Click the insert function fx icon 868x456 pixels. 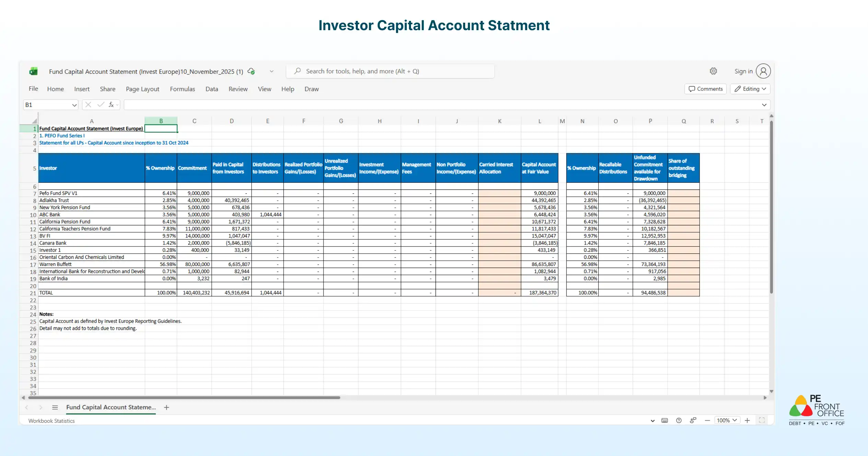pyautogui.click(x=111, y=105)
